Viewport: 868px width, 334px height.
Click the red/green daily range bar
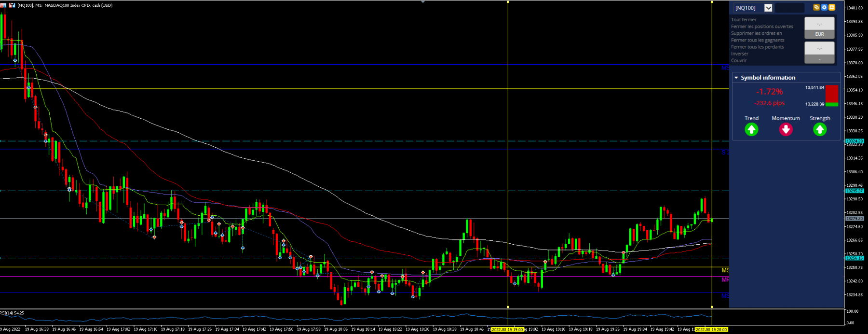831,96
